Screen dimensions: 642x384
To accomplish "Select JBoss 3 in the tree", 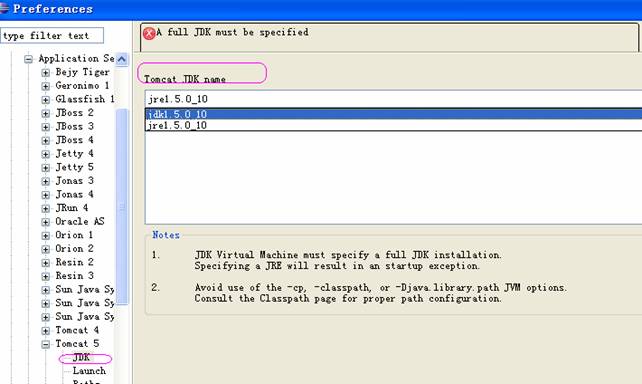I will tap(74, 126).
